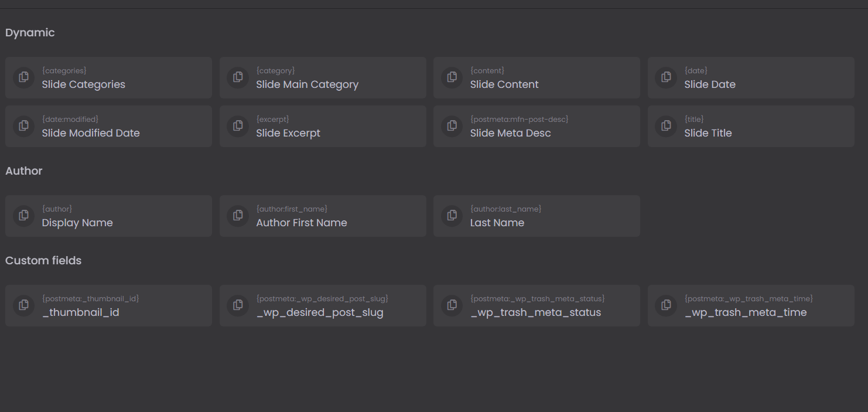The height and width of the screenshot is (412, 868).
Task: Copy the _wp_desired_post_slug field icon
Action: 238,305
